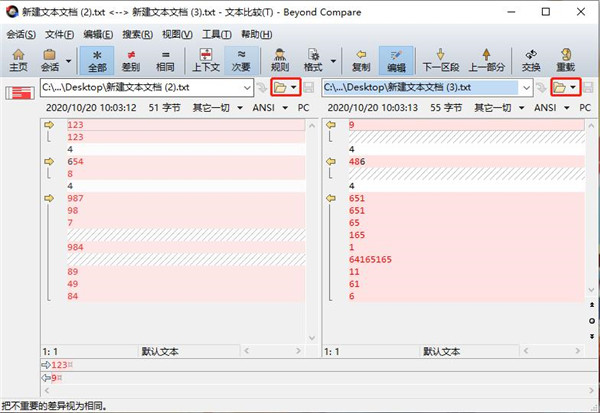Go to 下一区段 (Next Section)
Screen dimensions: 600x413
tap(439, 60)
